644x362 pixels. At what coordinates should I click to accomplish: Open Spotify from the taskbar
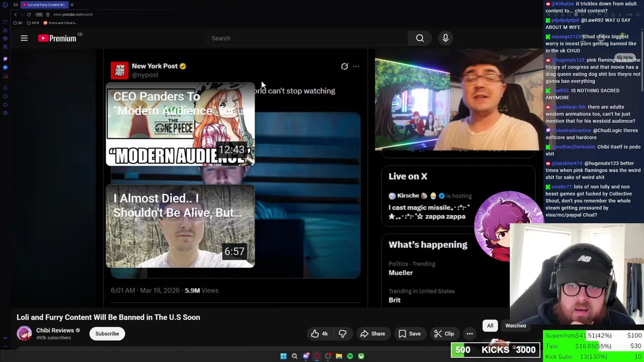[350, 356]
